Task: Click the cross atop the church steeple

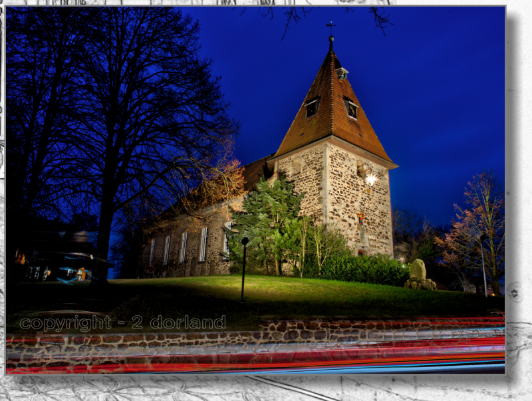Action: click(x=331, y=28)
